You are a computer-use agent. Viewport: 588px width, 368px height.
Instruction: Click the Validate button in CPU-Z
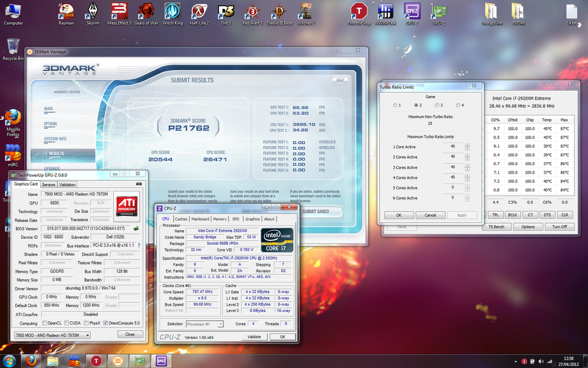pos(254,337)
